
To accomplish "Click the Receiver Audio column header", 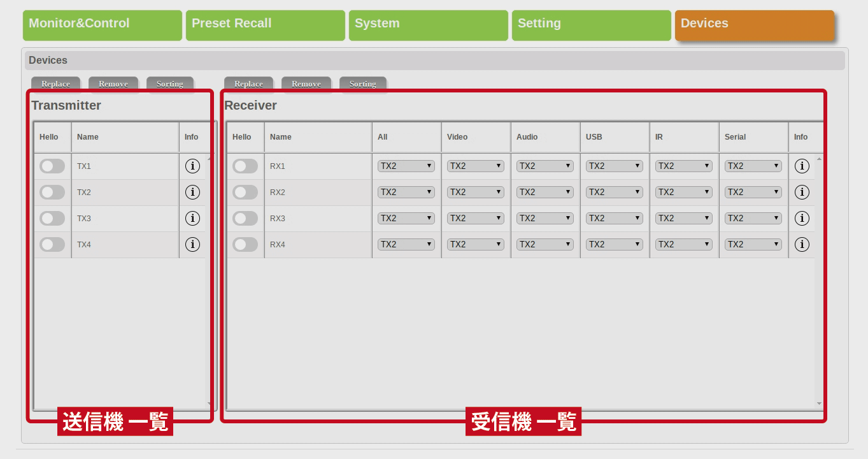I will coord(545,137).
